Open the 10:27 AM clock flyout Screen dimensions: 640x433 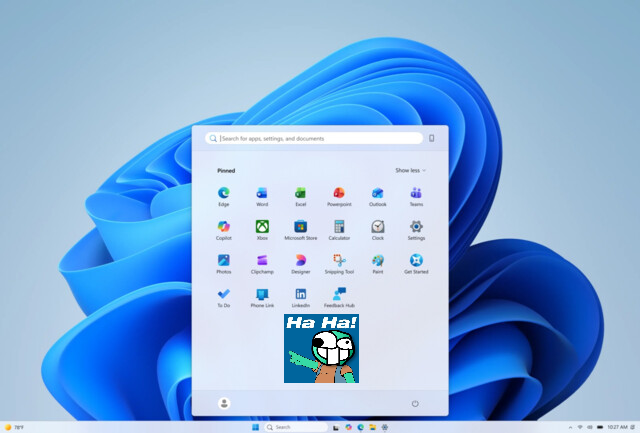617,427
